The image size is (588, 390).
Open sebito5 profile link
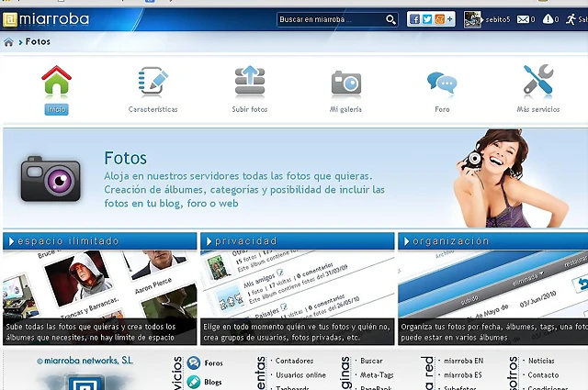tap(498, 19)
